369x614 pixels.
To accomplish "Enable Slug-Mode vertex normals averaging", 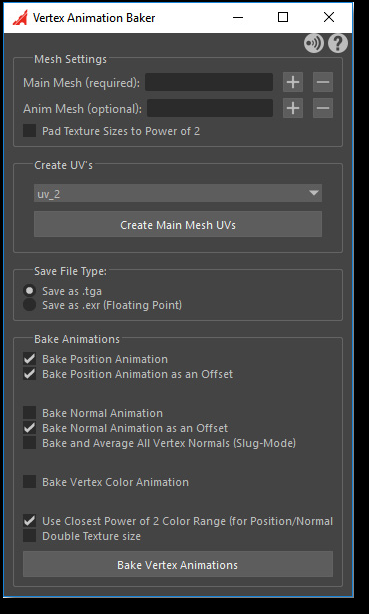I will [x=29, y=443].
